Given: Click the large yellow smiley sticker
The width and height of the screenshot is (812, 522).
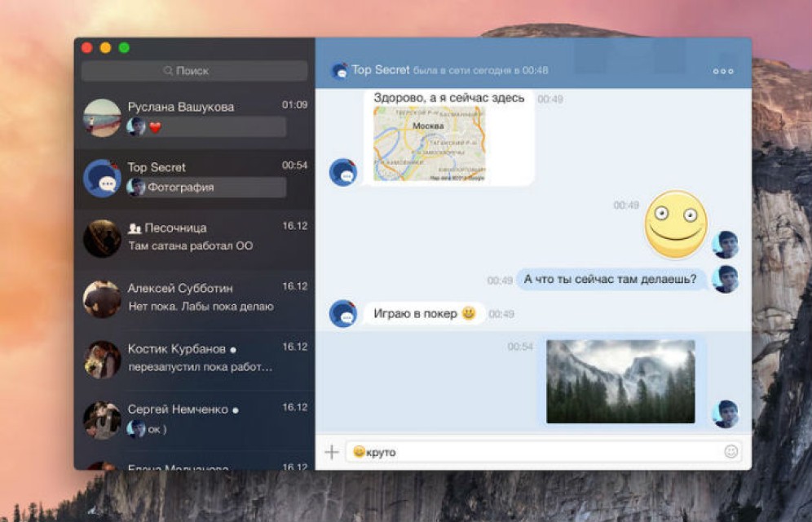Looking at the screenshot, I should pos(676,223).
